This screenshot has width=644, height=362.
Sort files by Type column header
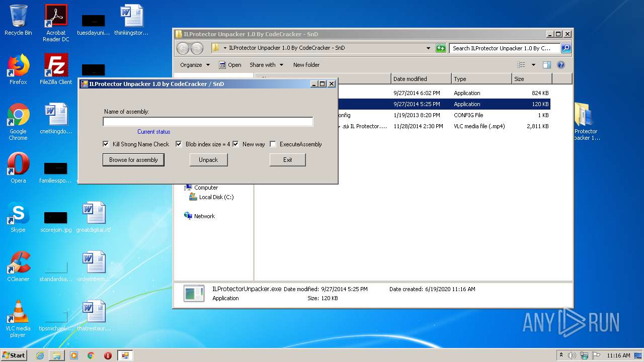click(x=481, y=79)
